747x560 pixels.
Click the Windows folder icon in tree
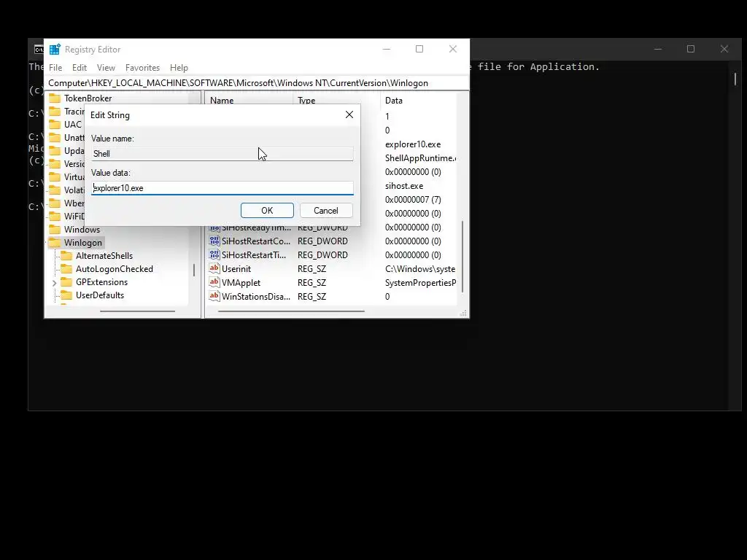tap(55, 230)
